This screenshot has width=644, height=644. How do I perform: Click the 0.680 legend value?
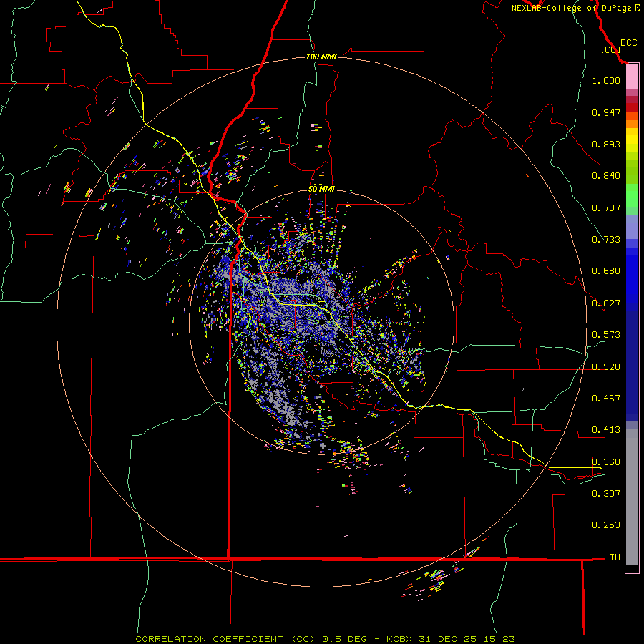(x=606, y=271)
